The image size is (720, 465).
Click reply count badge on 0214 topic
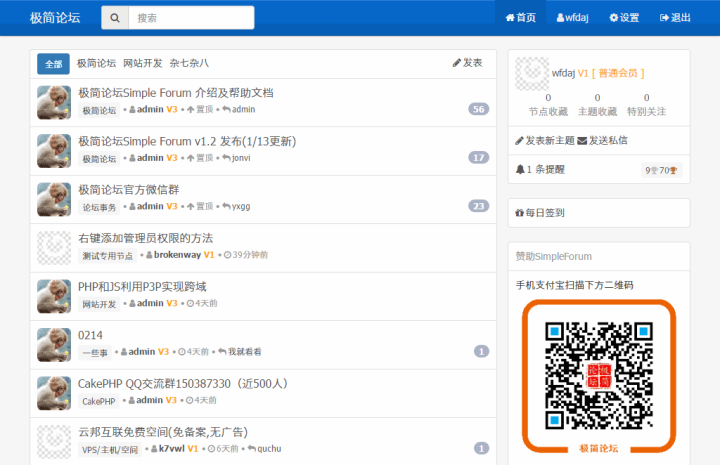481,352
